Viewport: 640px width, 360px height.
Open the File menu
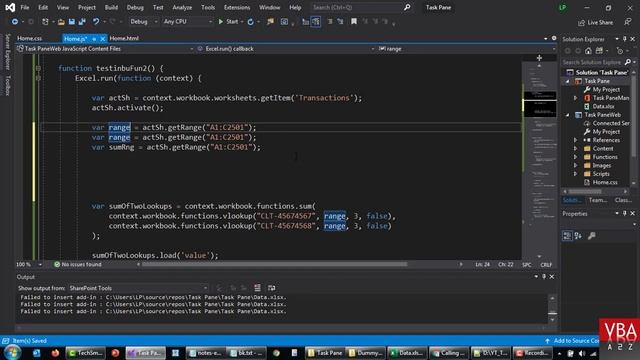25,7
